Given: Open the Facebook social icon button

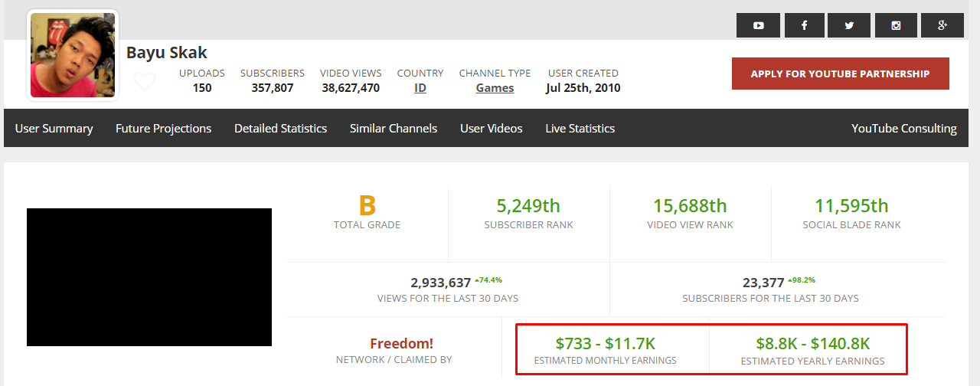Looking at the screenshot, I should (x=804, y=25).
